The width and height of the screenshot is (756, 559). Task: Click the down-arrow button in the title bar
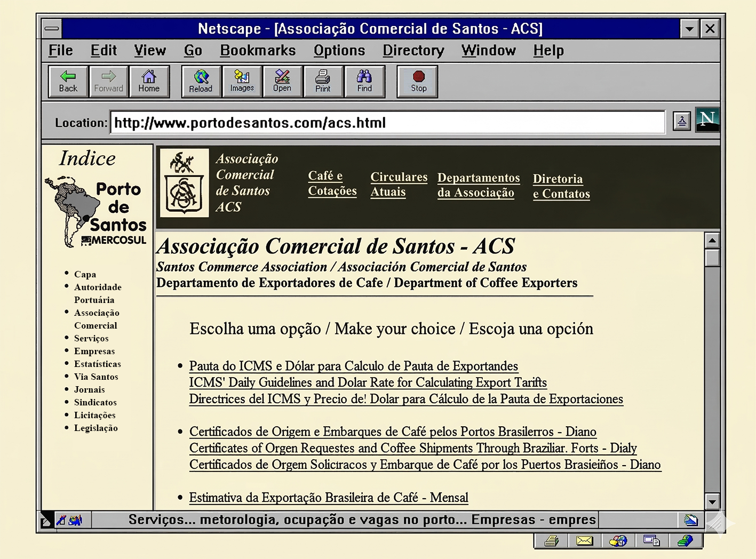pos(689,28)
